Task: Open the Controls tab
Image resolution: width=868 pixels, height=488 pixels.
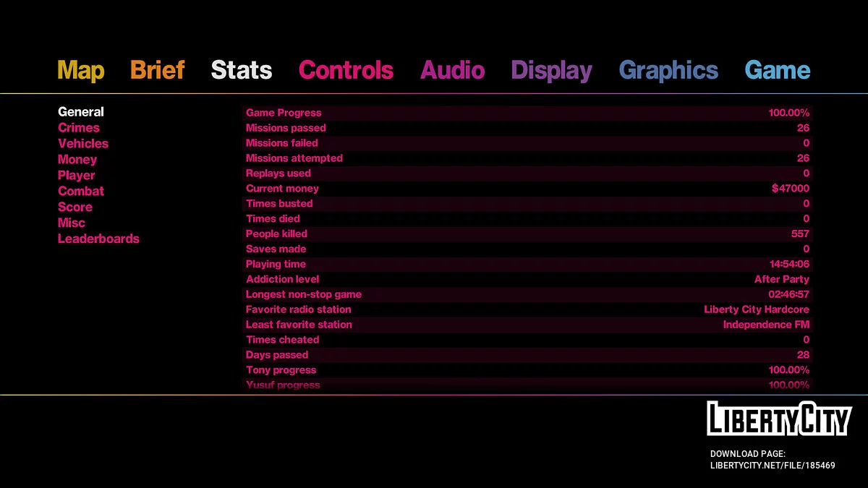Action: (346, 70)
